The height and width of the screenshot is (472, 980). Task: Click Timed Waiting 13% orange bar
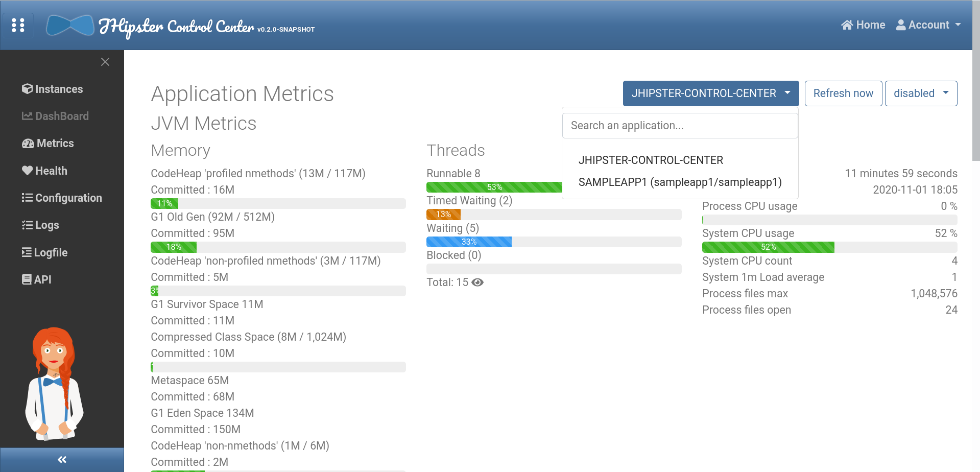click(x=443, y=215)
